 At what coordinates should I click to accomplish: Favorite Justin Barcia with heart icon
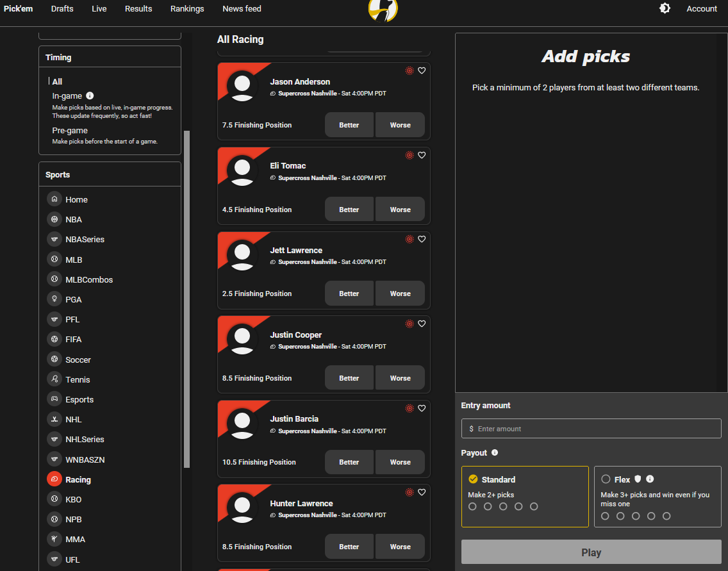tap(422, 408)
